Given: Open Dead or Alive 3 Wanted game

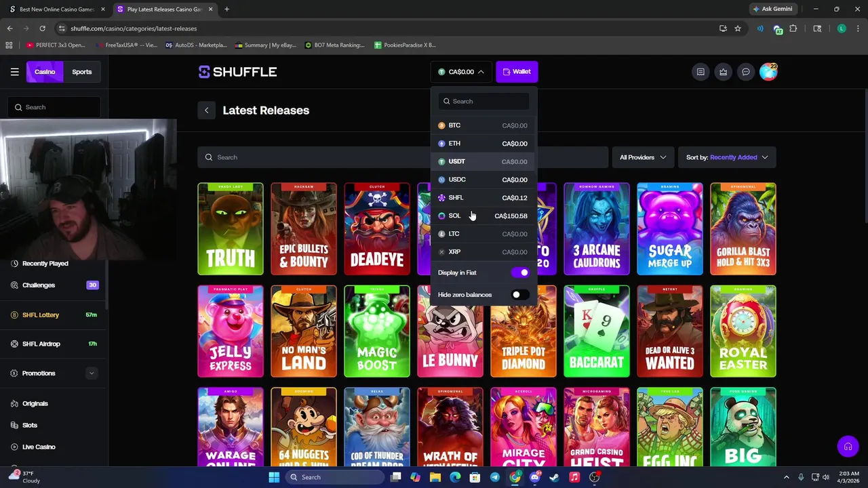Looking at the screenshot, I should [x=670, y=331].
